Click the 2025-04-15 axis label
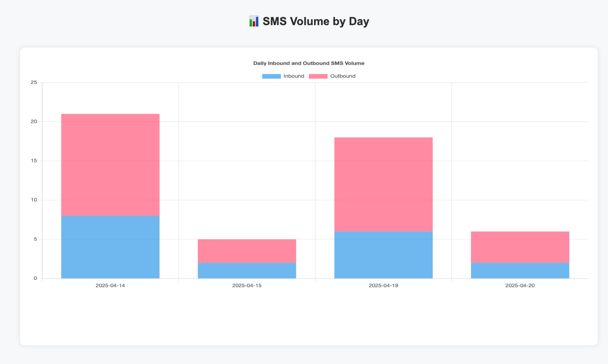Viewport: 608px width, 364px height. (247, 285)
